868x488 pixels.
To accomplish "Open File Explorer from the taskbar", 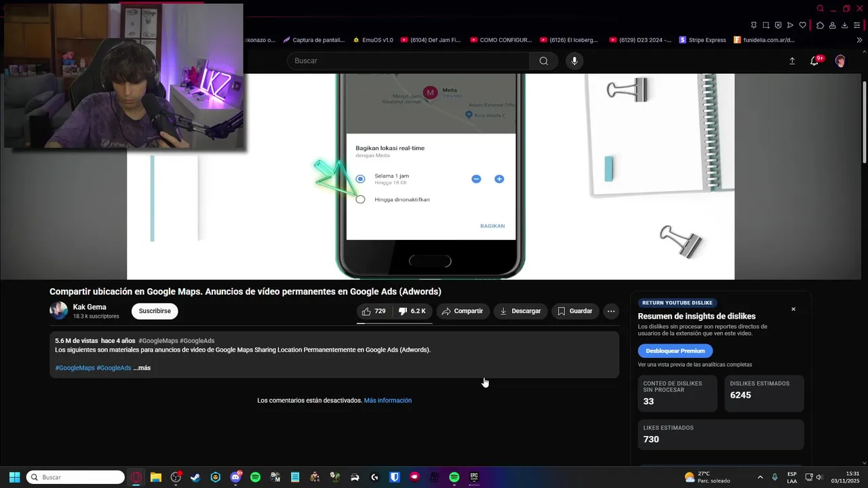I will (x=155, y=477).
